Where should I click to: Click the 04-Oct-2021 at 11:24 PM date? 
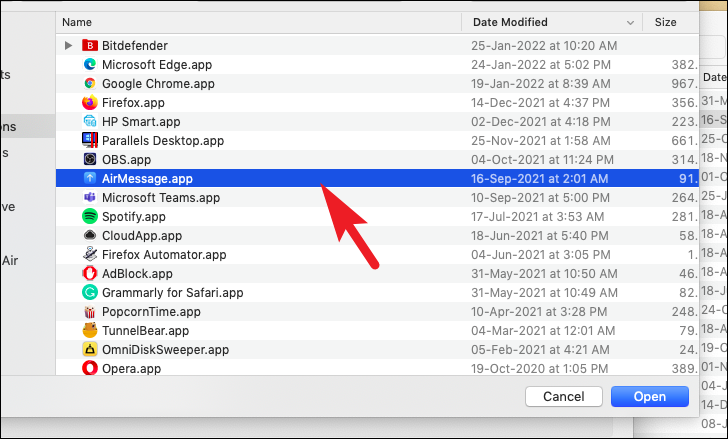542,160
